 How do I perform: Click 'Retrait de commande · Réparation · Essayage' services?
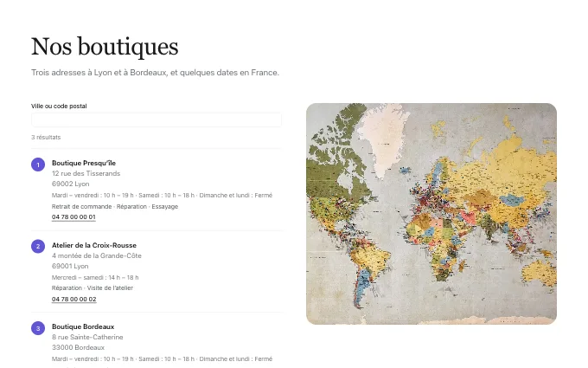click(x=115, y=207)
